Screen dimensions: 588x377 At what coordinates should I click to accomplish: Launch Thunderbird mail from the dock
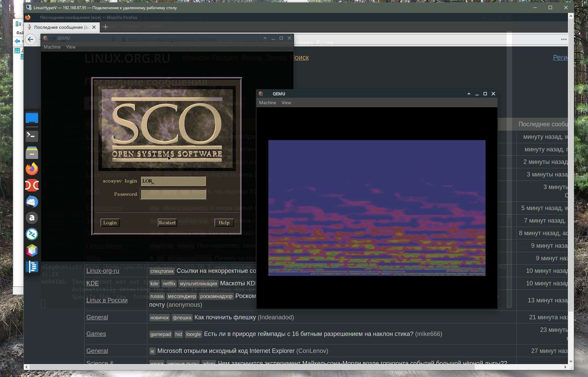[32, 202]
